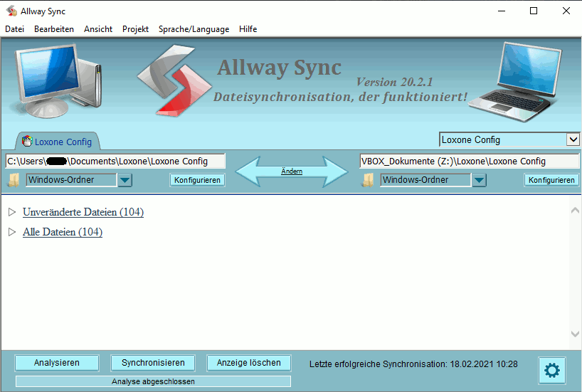Click the right folder icon beside Windows-Ordner

[368, 180]
